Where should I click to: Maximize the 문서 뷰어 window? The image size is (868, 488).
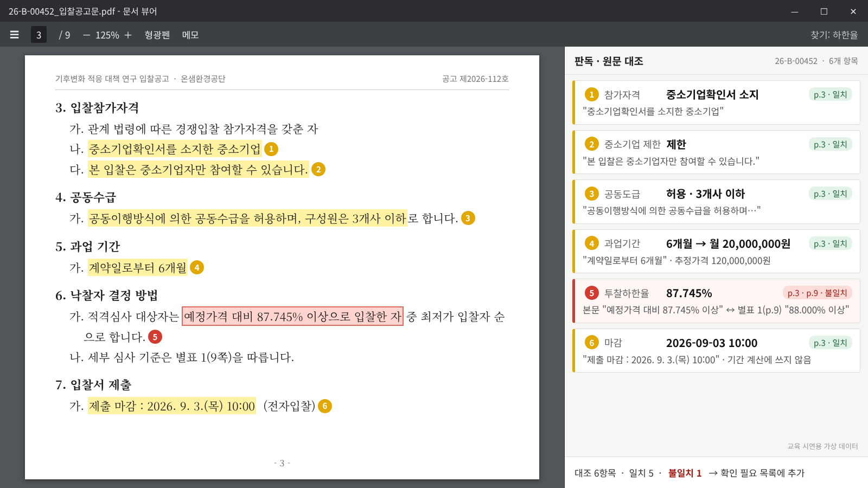pos(824,11)
